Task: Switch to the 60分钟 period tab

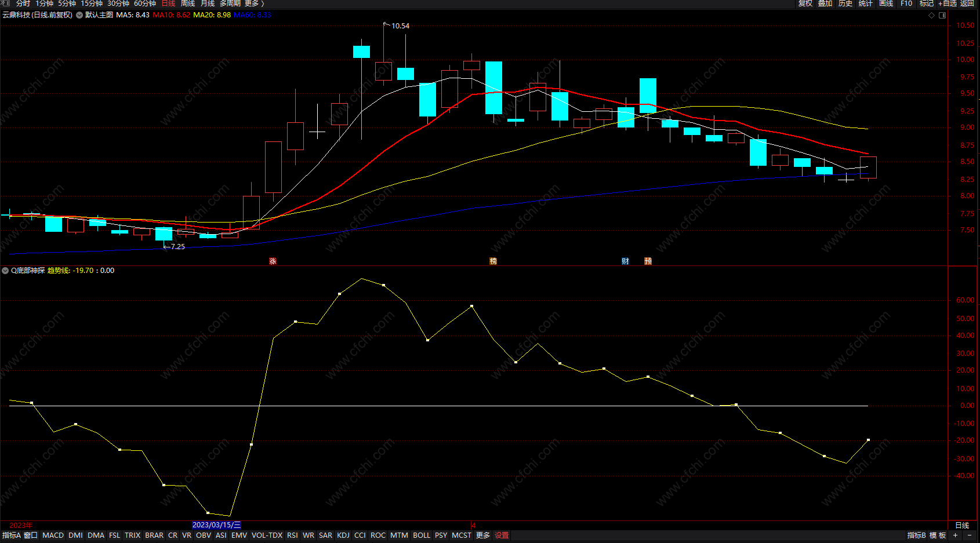Action: point(145,3)
